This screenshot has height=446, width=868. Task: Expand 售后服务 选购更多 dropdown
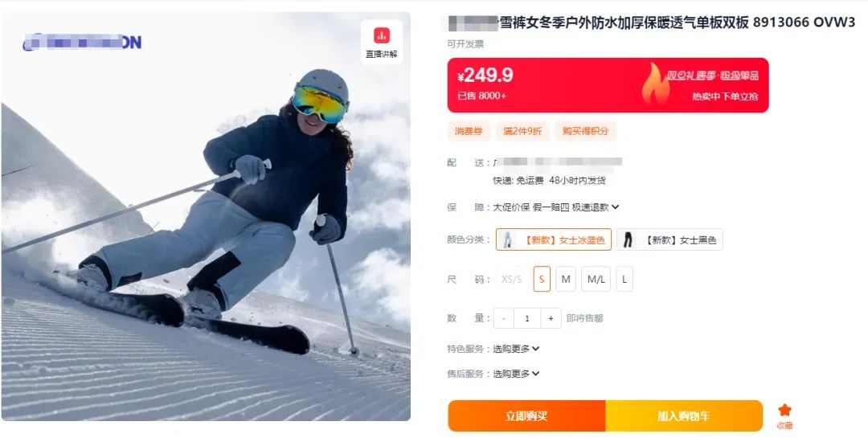coord(516,374)
